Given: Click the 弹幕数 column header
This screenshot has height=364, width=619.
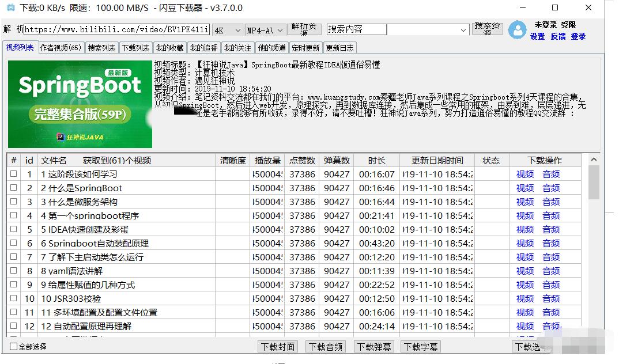Looking at the screenshot, I should (337, 161).
